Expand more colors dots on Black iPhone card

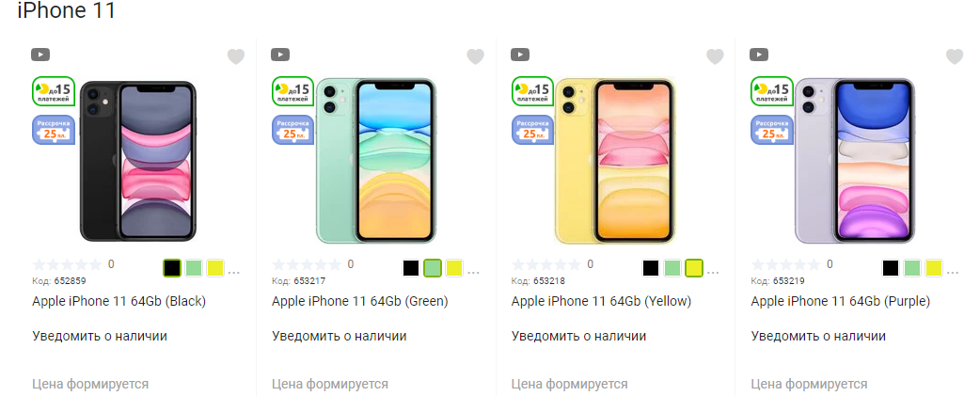point(234,273)
